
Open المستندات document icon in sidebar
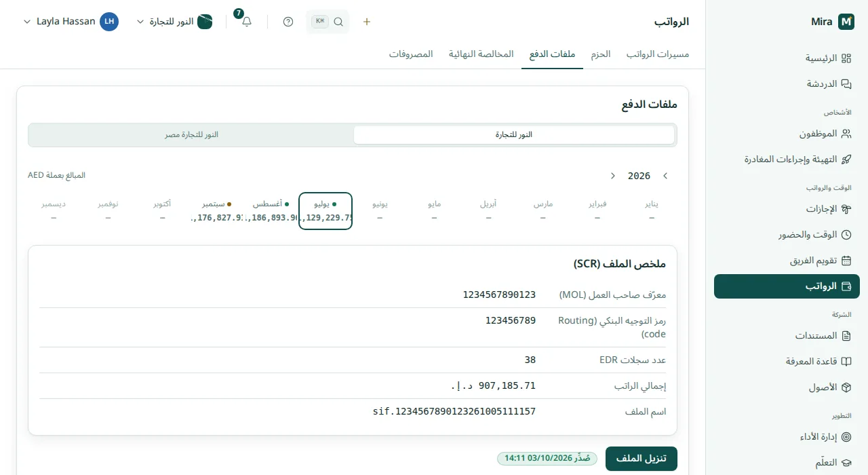coord(846,336)
